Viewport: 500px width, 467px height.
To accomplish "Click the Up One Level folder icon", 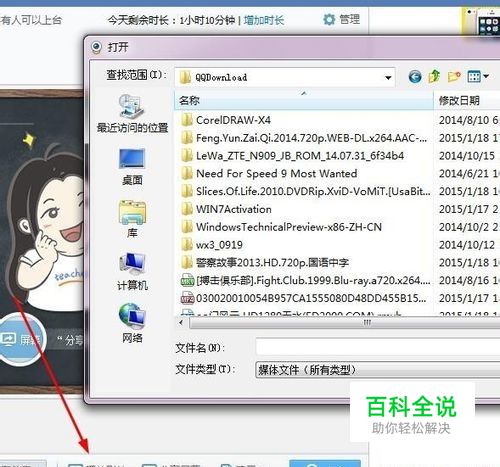I will tap(434, 77).
